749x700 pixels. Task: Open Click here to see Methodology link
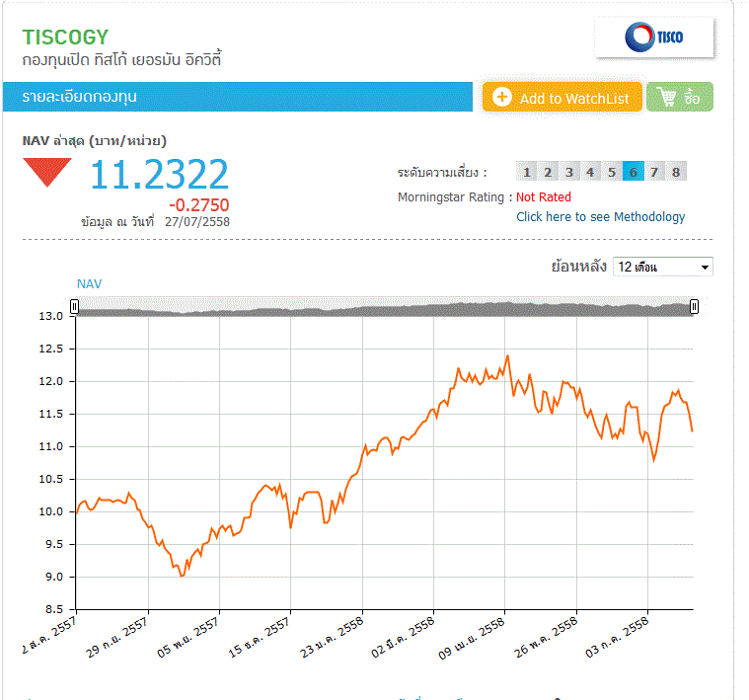pyautogui.click(x=600, y=217)
